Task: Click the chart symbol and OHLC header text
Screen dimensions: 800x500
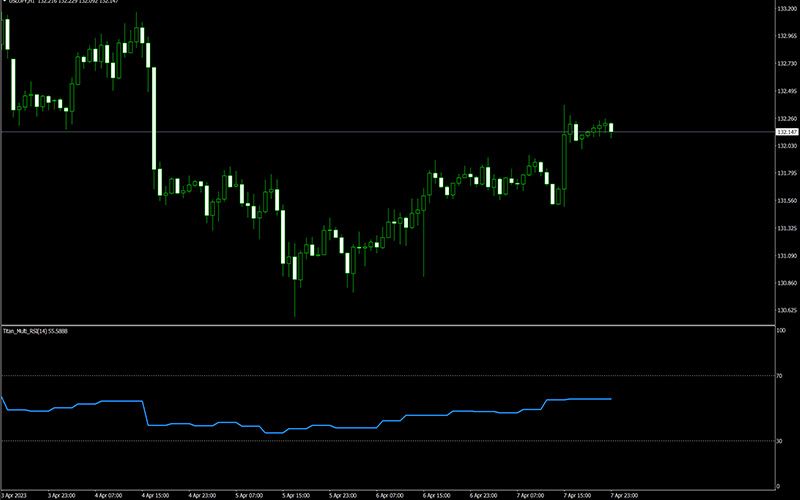Action: pyautogui.click(x=61, y=2)
